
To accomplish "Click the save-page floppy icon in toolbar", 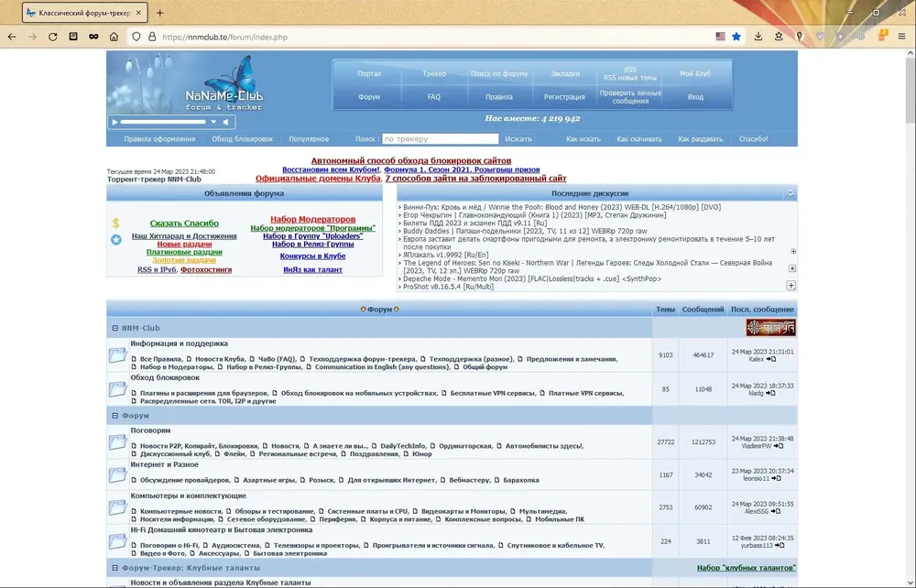I will tap(73, 37).
